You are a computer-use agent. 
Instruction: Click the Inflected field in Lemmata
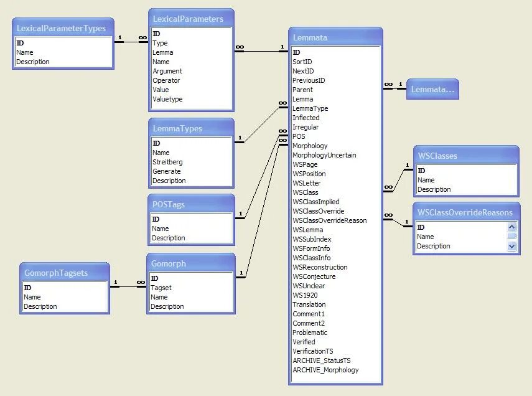336,118
